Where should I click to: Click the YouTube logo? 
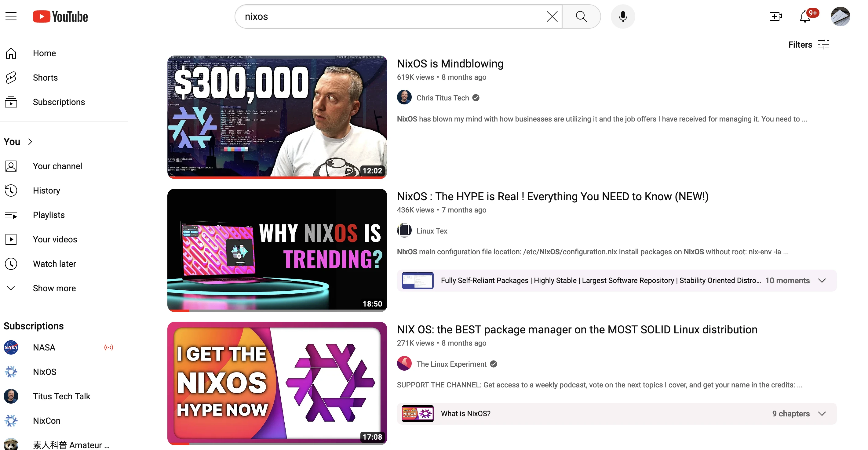click(60, 16)
